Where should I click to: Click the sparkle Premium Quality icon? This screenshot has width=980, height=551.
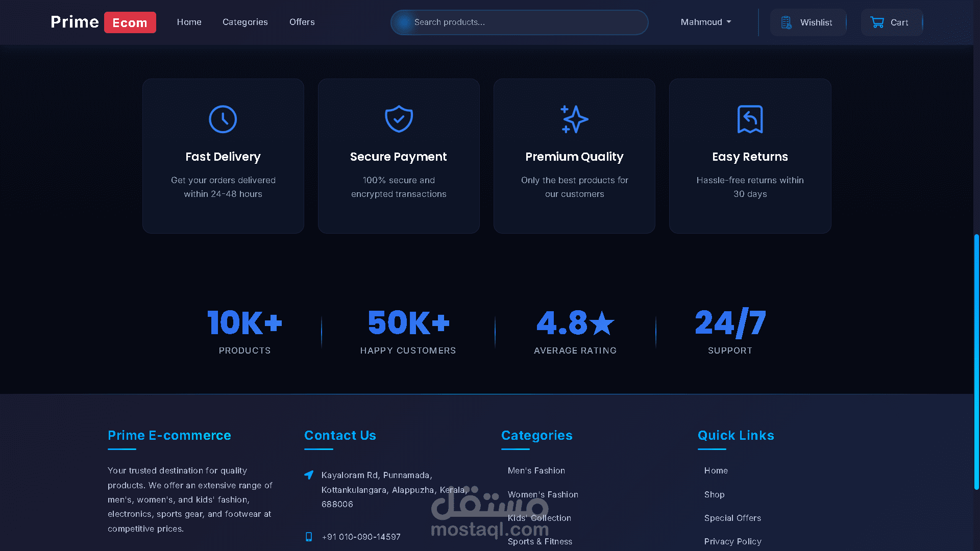[574, 119]
